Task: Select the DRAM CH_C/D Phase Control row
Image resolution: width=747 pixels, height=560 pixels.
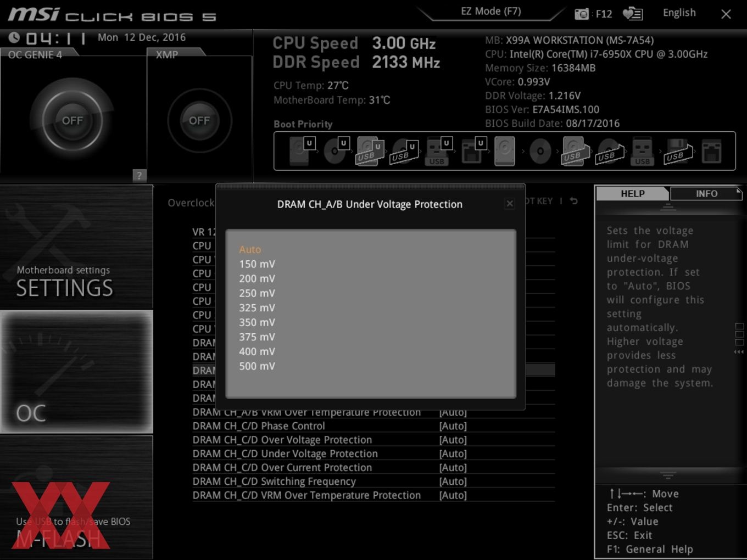Action: pos(374,426)
